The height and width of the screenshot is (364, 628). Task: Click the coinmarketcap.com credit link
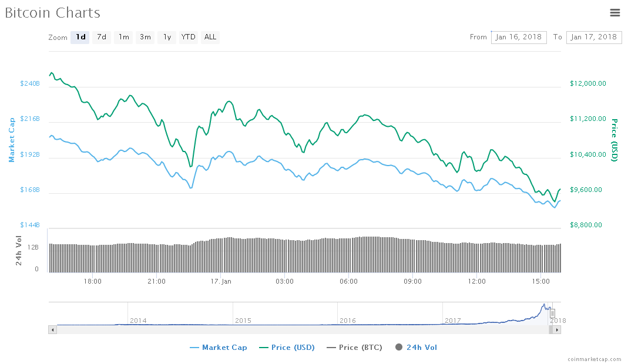[595, 359]
